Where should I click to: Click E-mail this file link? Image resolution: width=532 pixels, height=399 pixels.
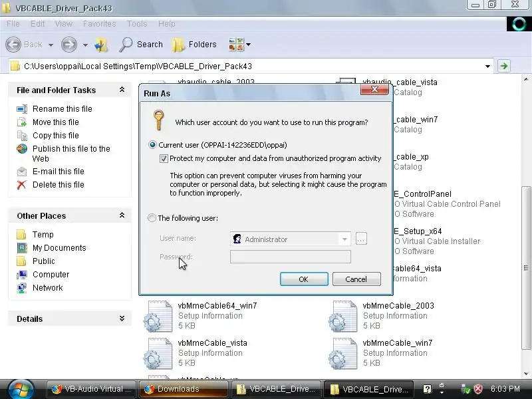tap(59, 172)
